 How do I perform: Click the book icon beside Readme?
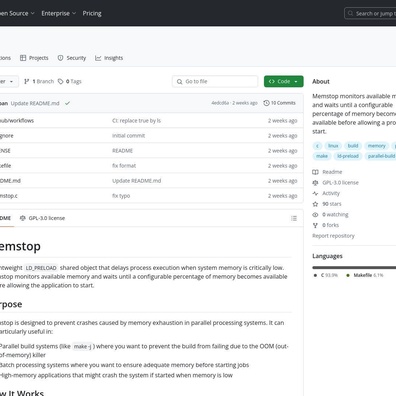[315, 172]
